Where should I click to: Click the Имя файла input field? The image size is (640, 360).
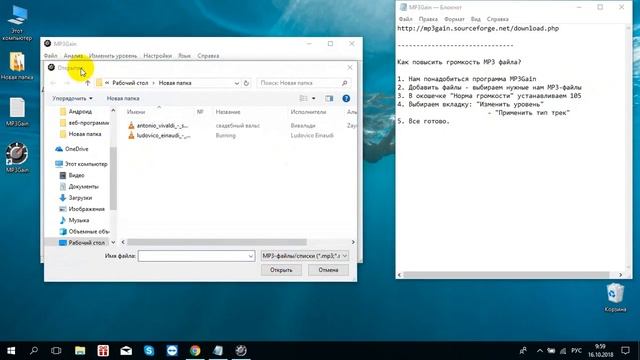(x=196, y=256)
